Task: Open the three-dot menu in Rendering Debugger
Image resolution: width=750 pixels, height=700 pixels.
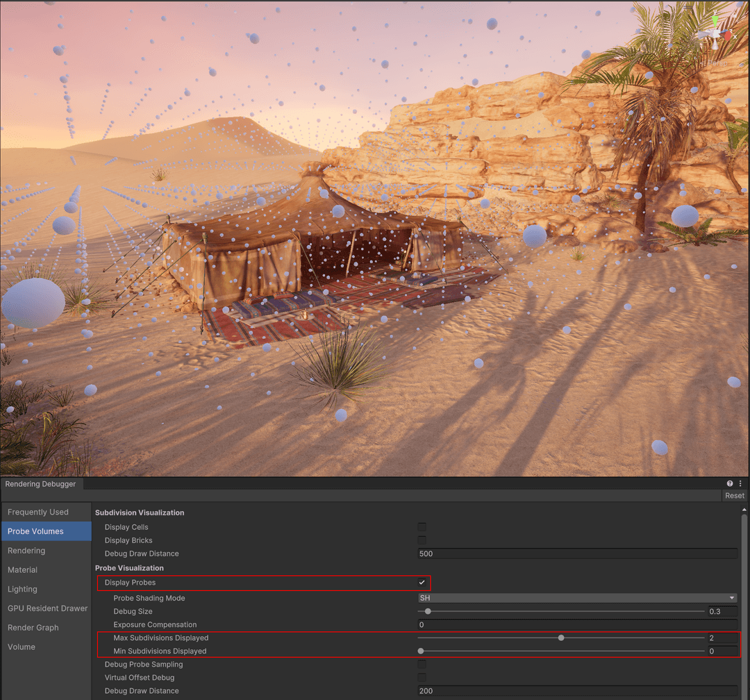Action: pos(739,483)
